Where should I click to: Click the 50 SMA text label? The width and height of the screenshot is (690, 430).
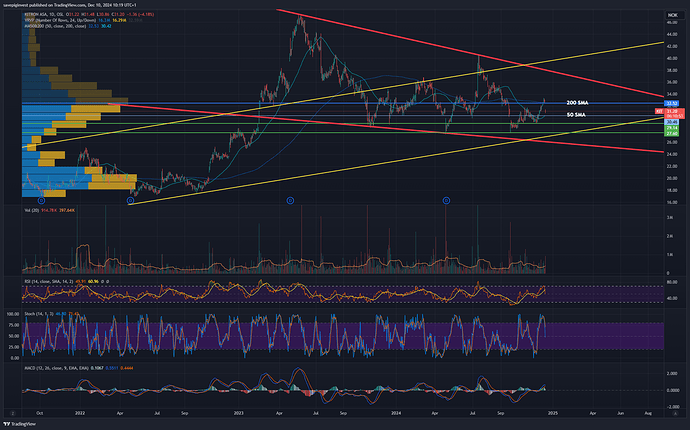(576, 114)
